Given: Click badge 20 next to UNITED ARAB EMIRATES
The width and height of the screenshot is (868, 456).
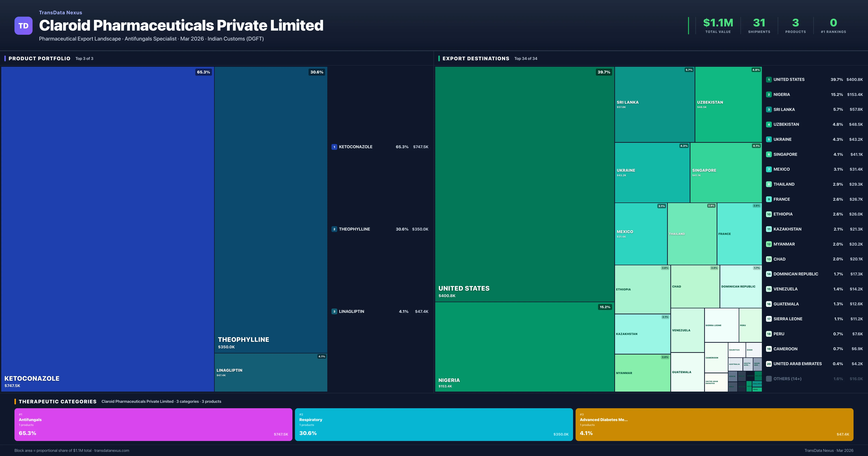Looking at the screenshot, I should pos(769,364).
